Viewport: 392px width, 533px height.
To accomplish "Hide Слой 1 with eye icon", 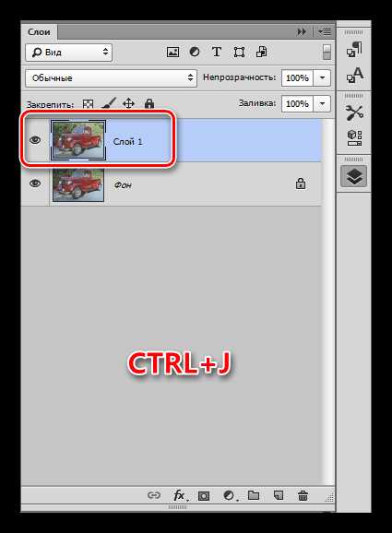I will (35, 140).
